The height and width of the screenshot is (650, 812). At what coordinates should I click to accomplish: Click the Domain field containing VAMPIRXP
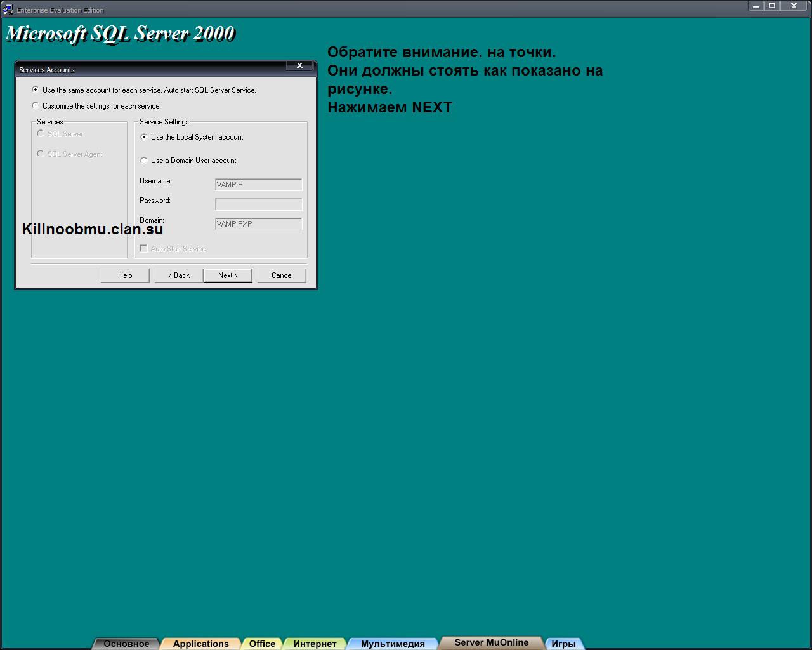pyautogui.click(x=258, y=224)
